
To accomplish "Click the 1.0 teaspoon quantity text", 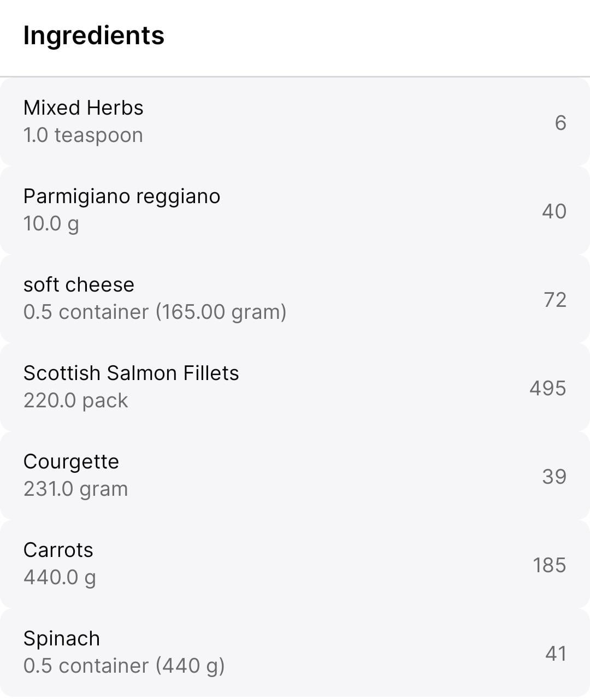I will click(x=83, y=135).
